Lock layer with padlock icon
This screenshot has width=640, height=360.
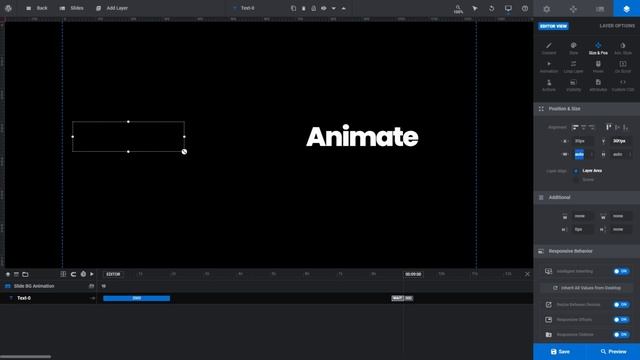[x=313, y=8]
